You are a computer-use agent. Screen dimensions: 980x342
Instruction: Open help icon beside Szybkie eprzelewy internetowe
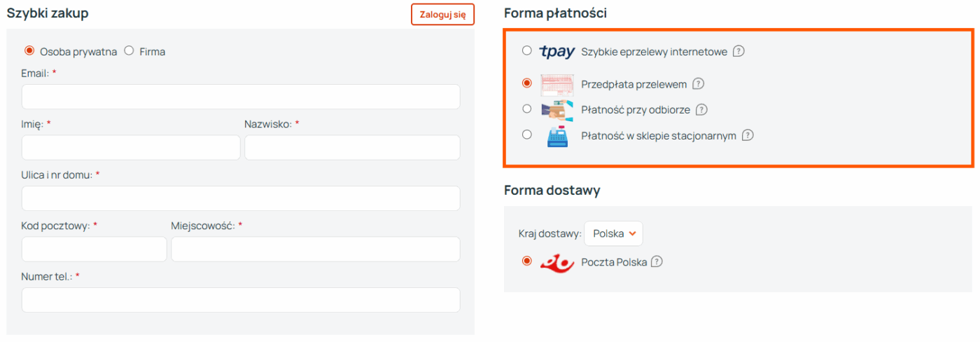click(x=738, y=51)
